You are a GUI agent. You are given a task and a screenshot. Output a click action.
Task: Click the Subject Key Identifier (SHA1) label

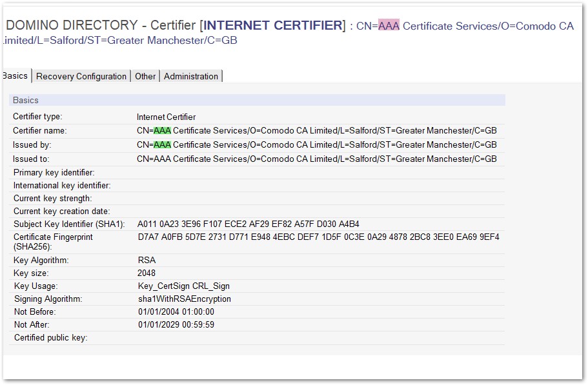[69, 224]
